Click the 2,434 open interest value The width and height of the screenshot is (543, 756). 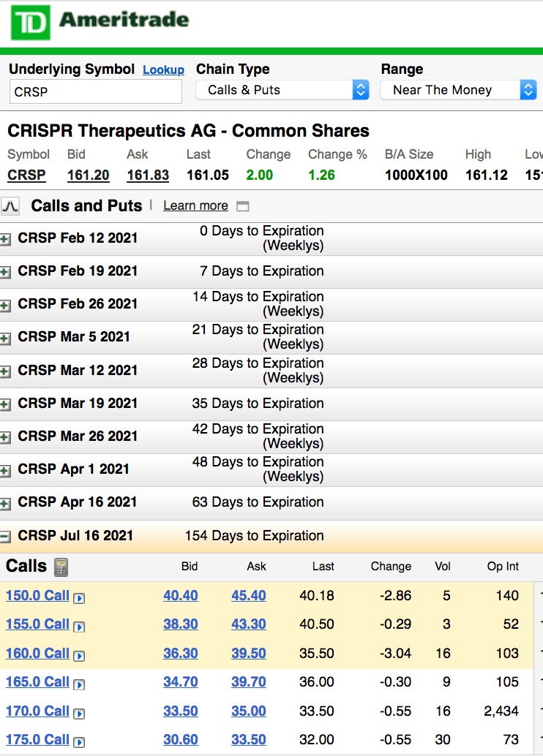point(501,711)
